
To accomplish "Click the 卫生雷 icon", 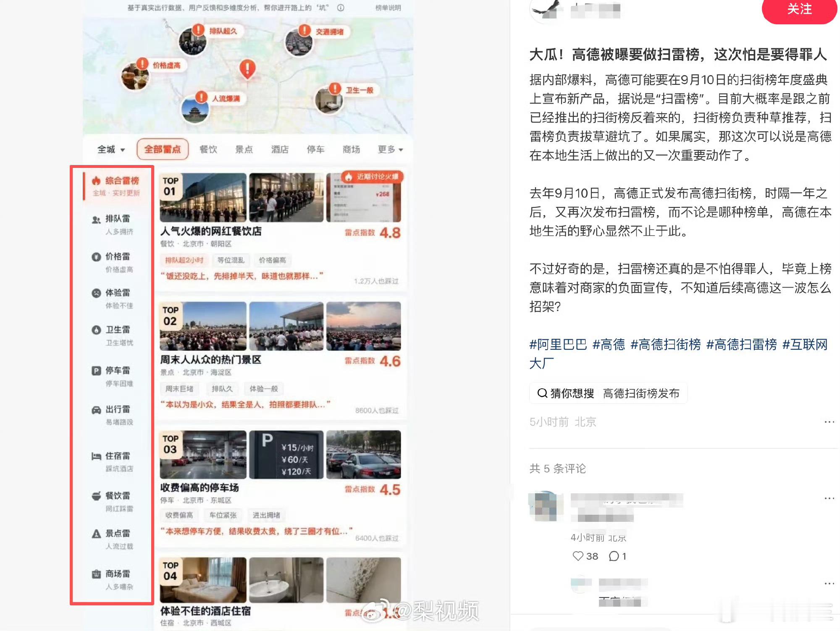I will point(96,330).
